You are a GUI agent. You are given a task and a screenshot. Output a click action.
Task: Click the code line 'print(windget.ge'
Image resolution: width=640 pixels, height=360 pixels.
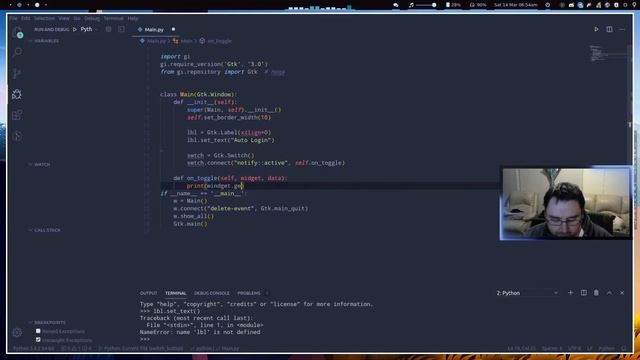pyautogui.click(x=215, y=186)
